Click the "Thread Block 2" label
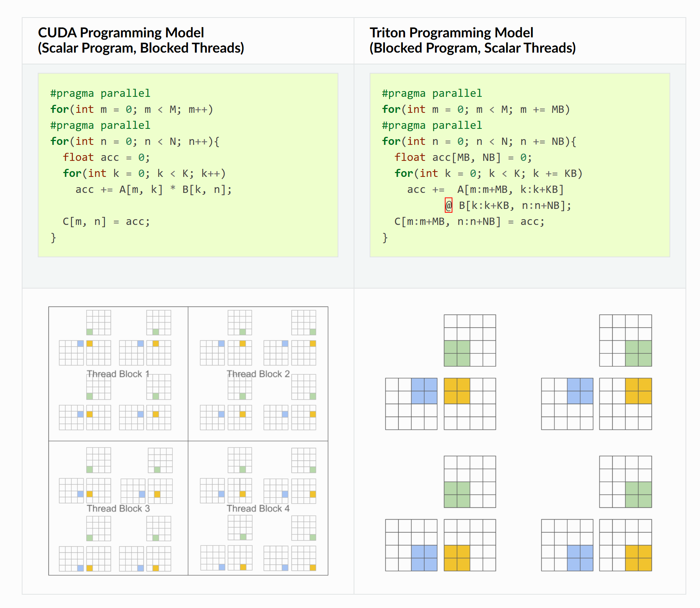700x608 pixels. tap(258, 374)
